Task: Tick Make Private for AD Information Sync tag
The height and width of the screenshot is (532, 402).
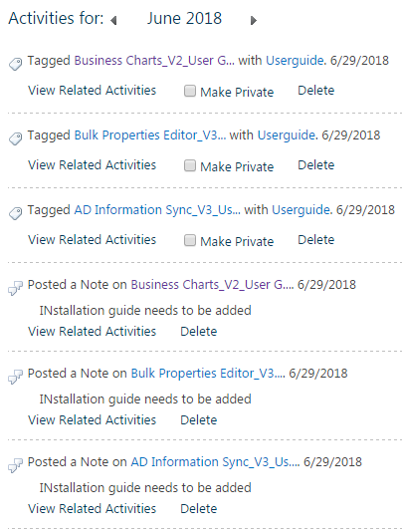Action: coord(190,240)
